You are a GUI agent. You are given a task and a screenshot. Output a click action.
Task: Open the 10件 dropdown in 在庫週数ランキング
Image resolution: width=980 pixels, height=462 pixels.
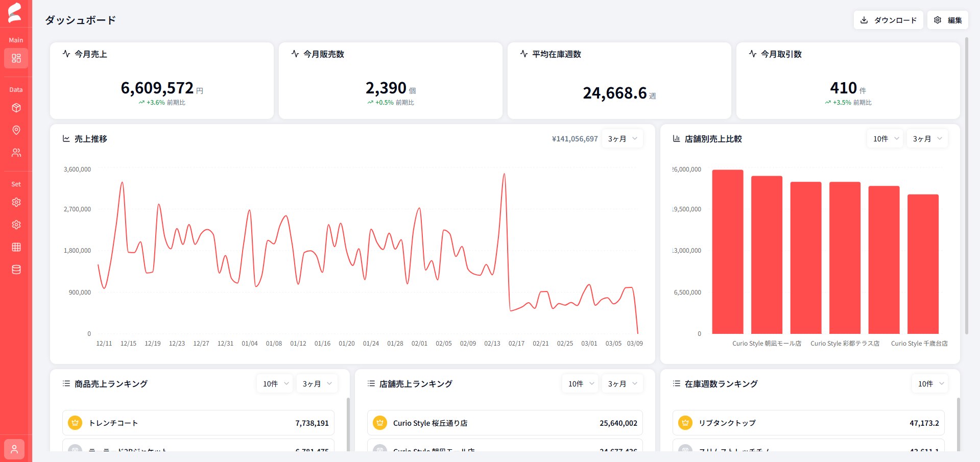point(930,384)
